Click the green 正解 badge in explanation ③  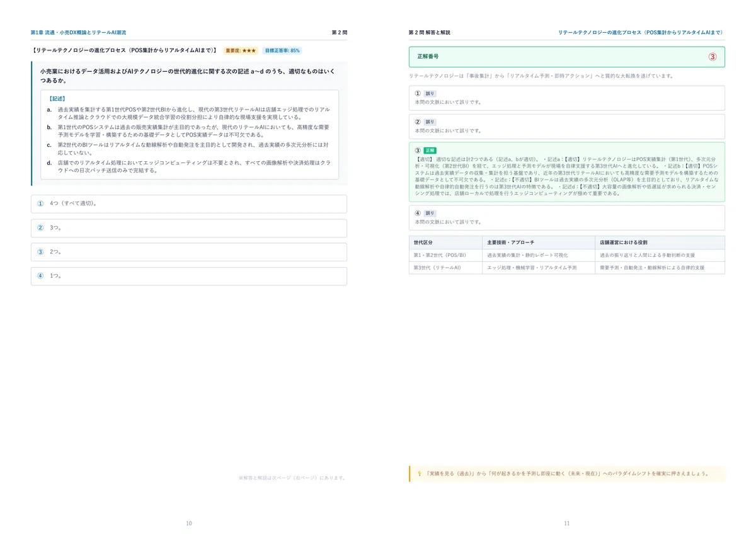click(430, 151)
